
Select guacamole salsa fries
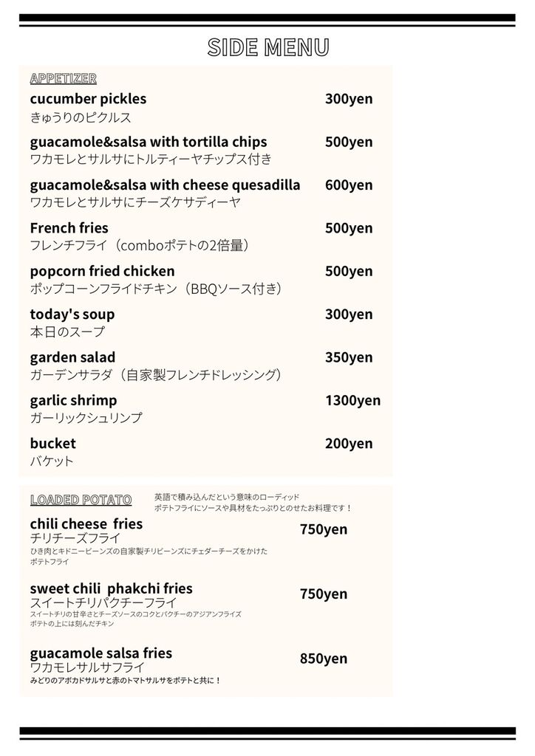pos(101,653)
